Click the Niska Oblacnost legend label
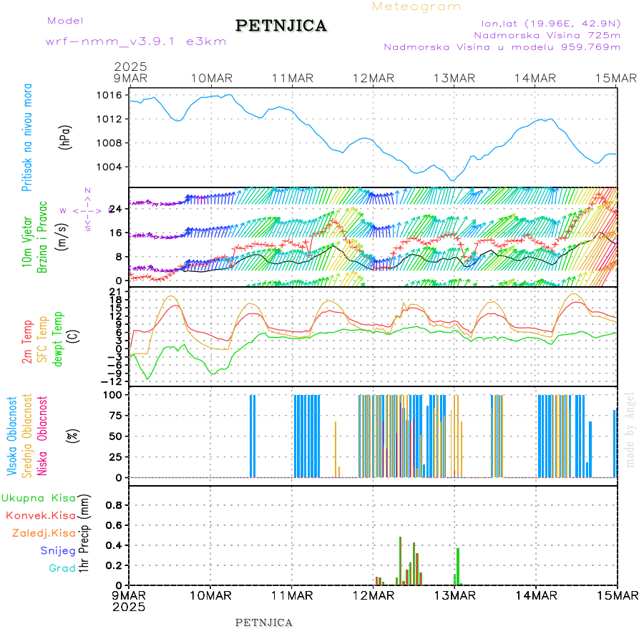644x644 pixels. [42, 435]
